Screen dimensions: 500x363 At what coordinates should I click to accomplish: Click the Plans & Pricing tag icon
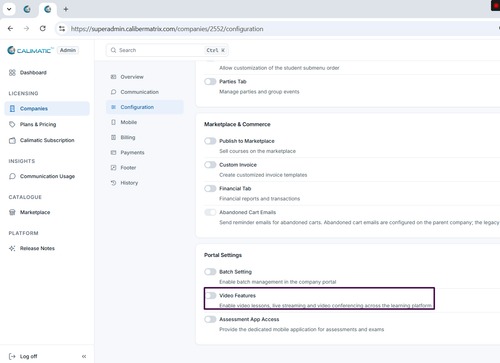12,124
